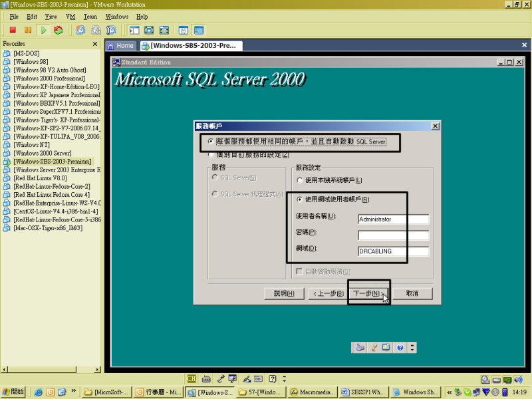Select [Windows NT] virtual machine
This screenshot has width=532, height=399.
[31, 145]
